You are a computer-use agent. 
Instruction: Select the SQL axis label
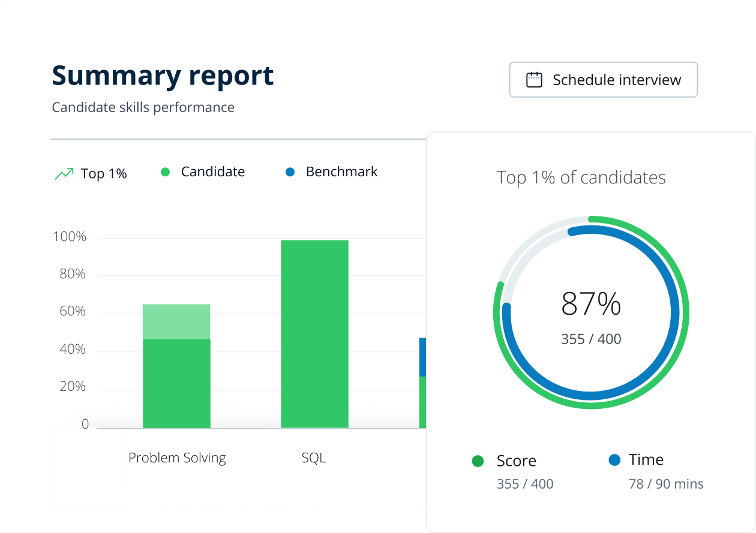(314, 458)
